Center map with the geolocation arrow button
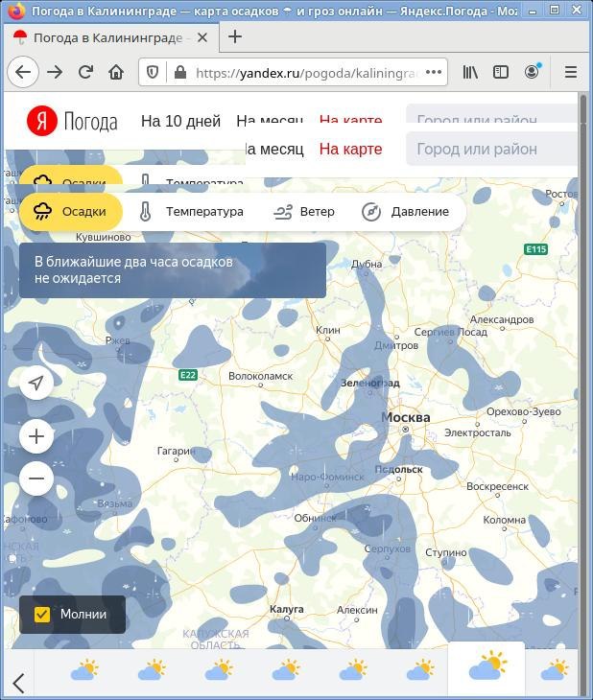Screen dimensions: 593x700 click(36, 383)
